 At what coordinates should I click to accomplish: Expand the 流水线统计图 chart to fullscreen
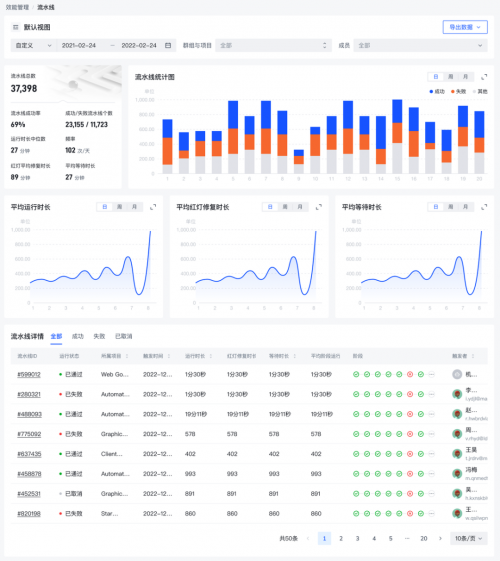(x=484, y=77)
